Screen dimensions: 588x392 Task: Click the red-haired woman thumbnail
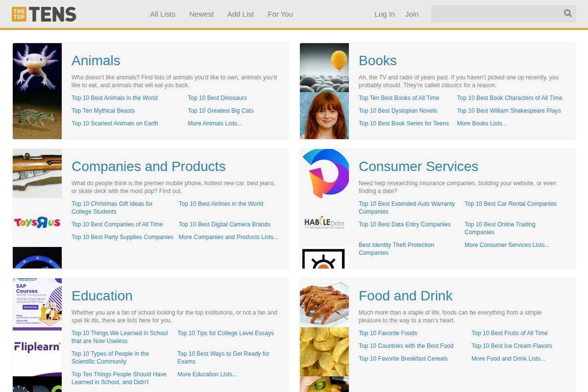pyautogui.click(x=324, y=116)
